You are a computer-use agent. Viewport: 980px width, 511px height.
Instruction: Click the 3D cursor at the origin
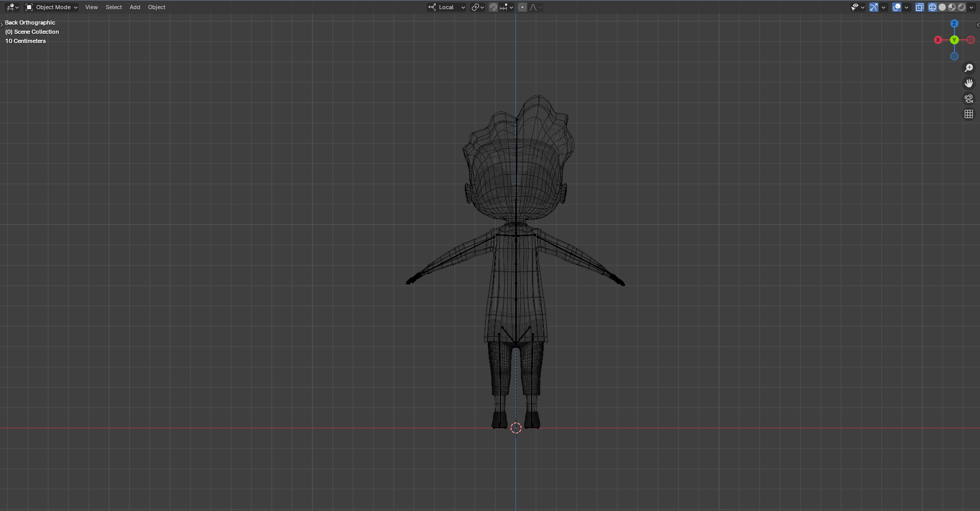(x=516, y=428)
